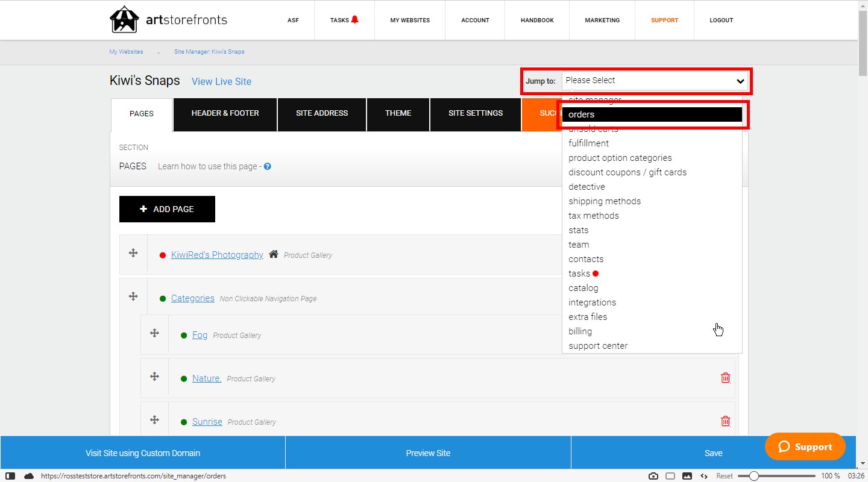Viewport: 868px width, 482px height.
Task: Toggle the red status dot for KiwiRed's Photography
Action: tap(162, 255)
